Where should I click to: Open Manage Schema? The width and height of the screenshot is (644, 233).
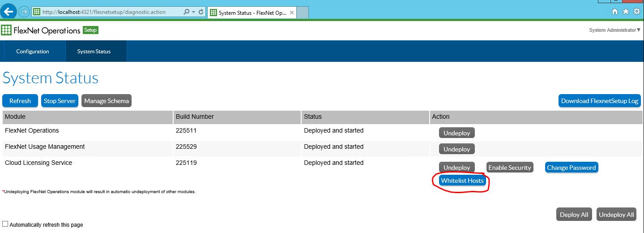107,101
